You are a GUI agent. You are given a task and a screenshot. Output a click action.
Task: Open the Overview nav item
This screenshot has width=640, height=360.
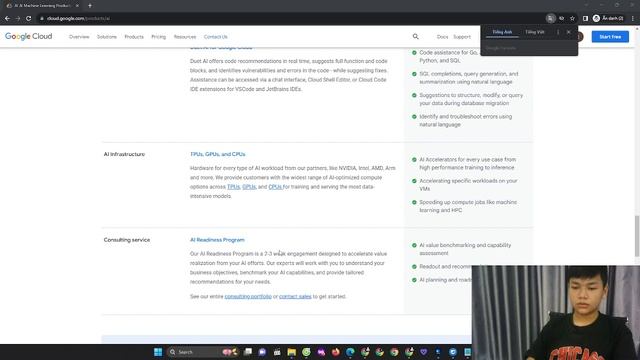79,37
